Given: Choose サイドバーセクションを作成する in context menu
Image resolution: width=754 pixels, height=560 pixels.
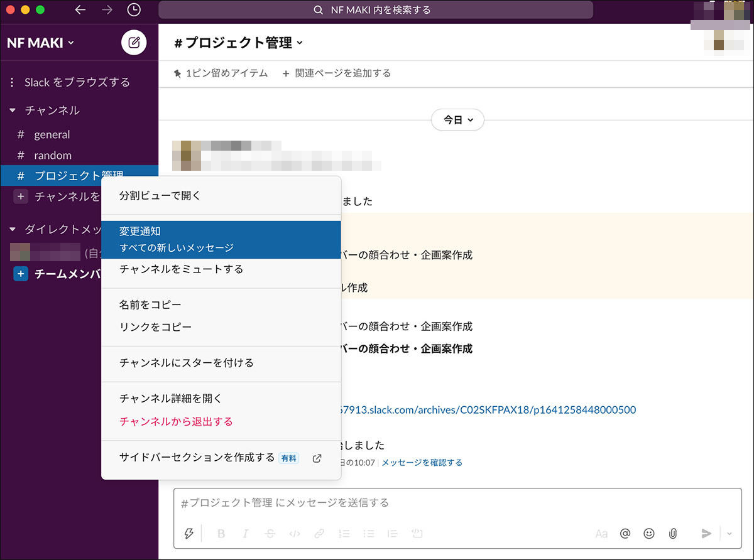Looking at the screenshot, I should [221, 458].
